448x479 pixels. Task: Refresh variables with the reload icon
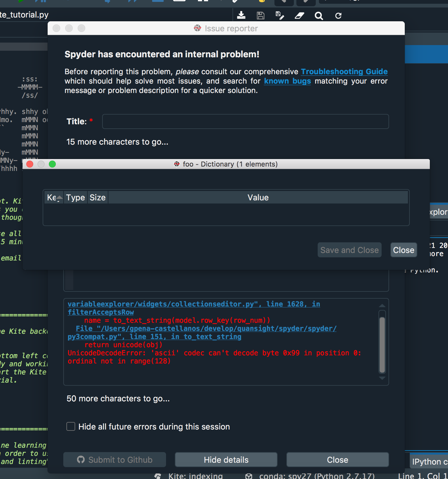point(338,15)
